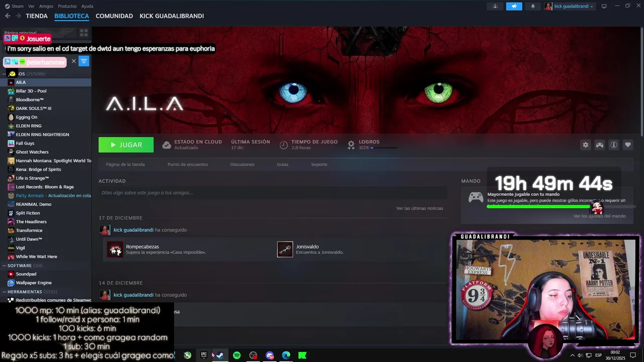Click the green JUGAR button
Viewport: 644px width, 362px height.
coord(126,145)
